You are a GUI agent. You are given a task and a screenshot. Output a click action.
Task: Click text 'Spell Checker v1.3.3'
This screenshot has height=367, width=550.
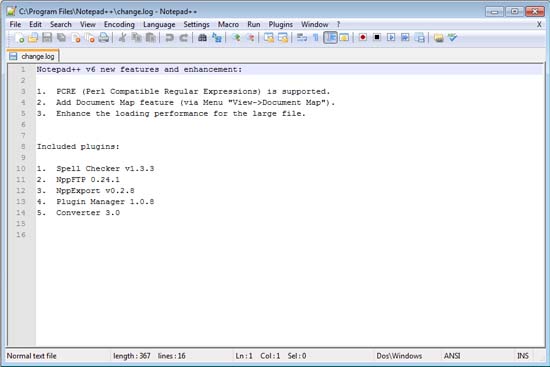tap(105, 168)
